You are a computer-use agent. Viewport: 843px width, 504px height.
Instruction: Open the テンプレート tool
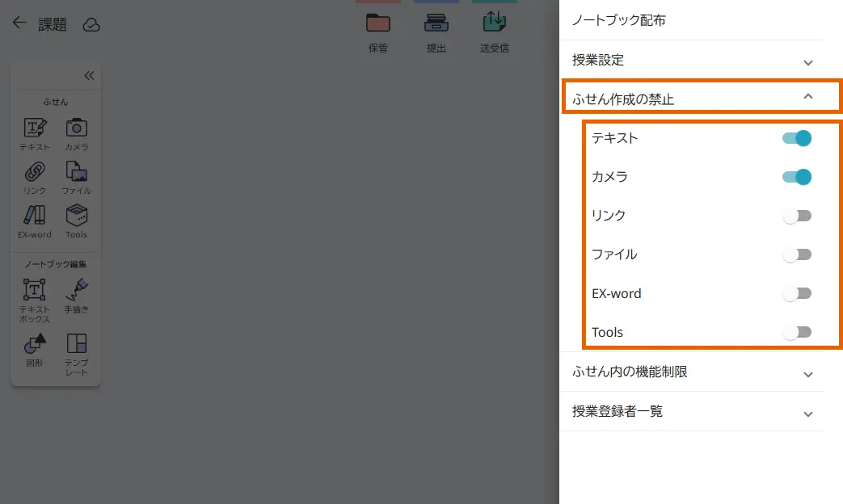point(77,349)
